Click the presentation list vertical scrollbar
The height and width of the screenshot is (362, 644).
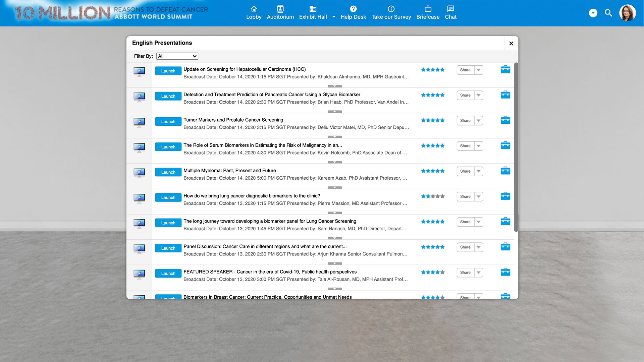[x=516, y=147]
